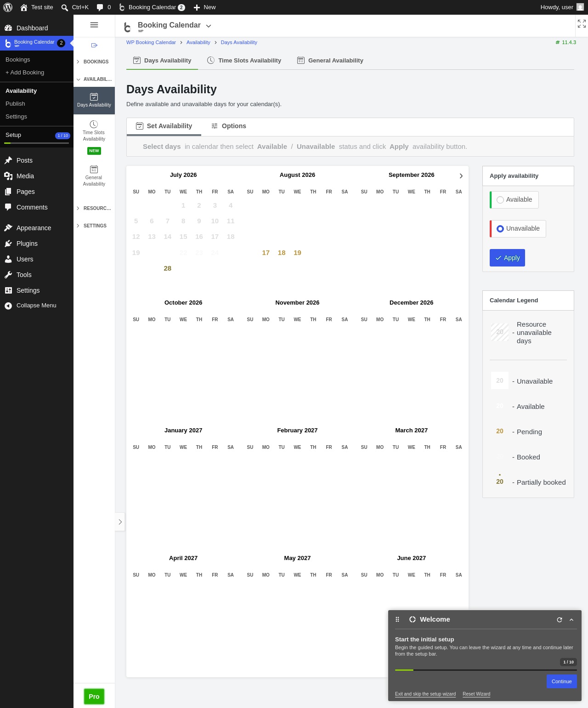
Task: Expand the RESOURC... section
Action: 94,208
